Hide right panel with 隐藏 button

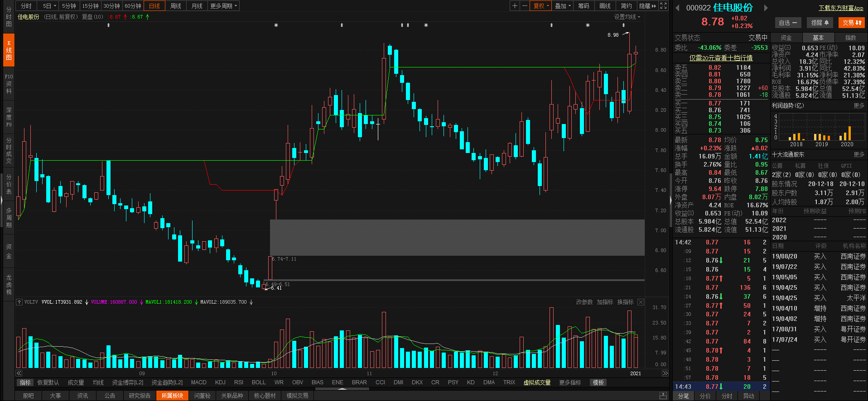[x=647, y=6]
